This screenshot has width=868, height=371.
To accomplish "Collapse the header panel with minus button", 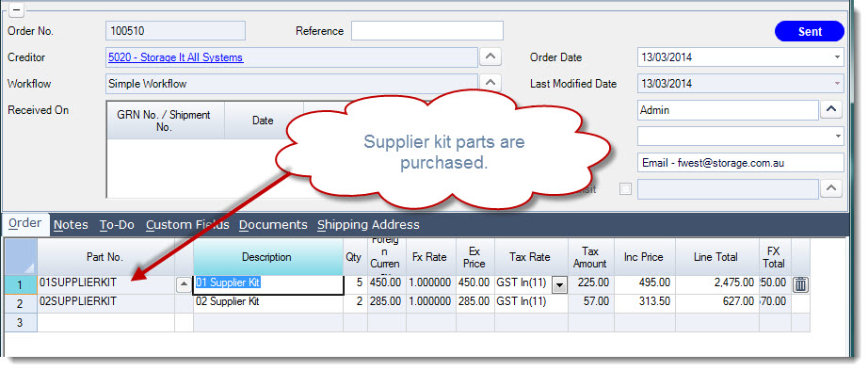I will tap(17, 10).
